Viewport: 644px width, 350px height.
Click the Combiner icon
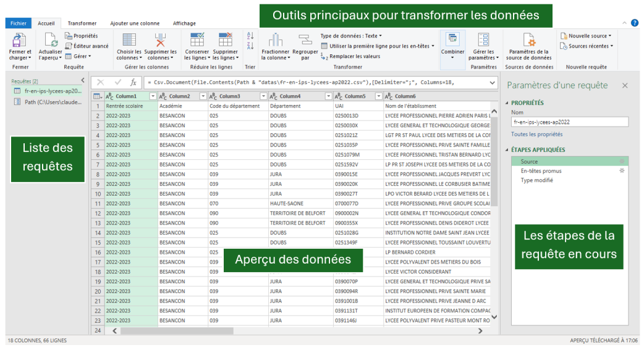pyautogui.click(x=452, y=40)
